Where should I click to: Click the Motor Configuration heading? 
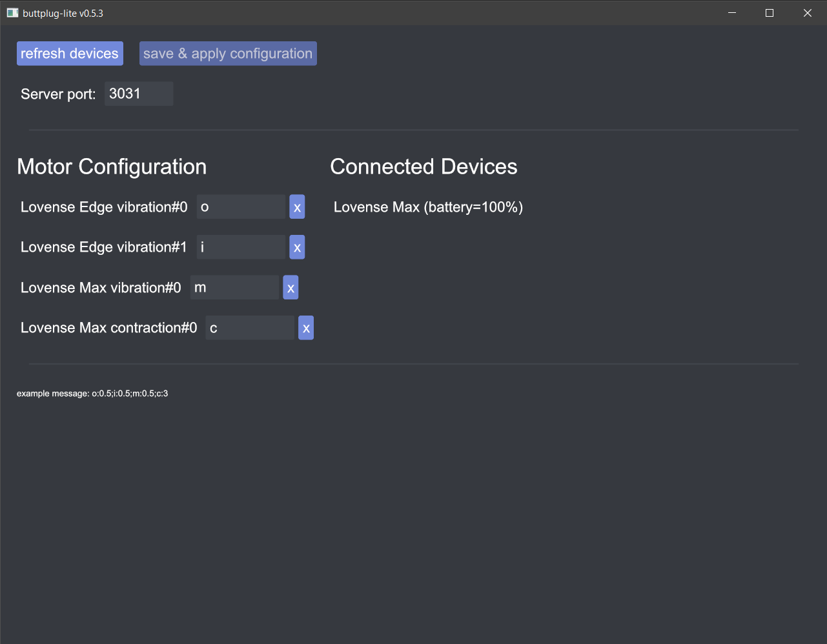tap(112, 166)
